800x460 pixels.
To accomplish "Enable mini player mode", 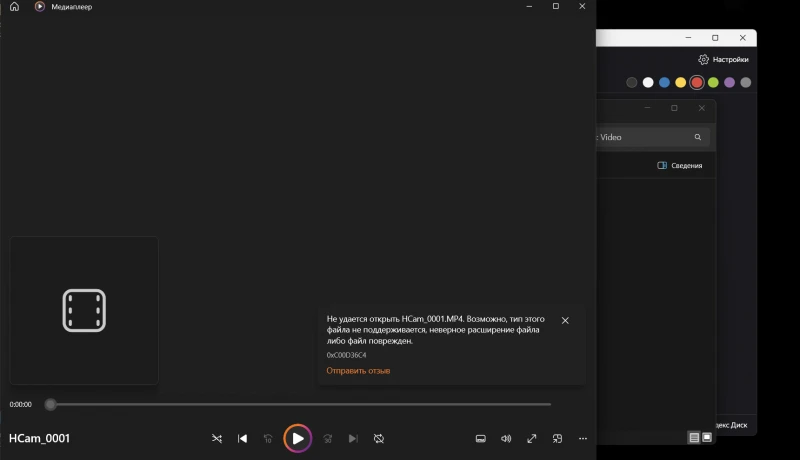I will 557,439.
